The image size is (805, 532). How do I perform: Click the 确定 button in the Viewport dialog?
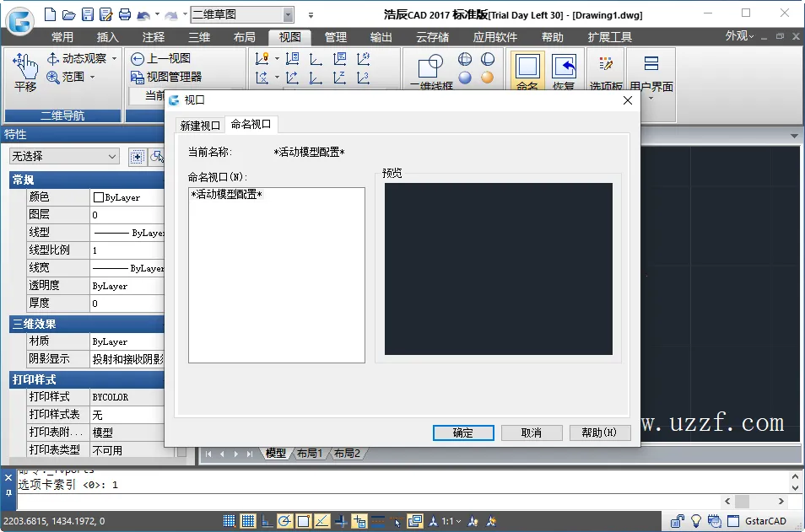point(462,432)
